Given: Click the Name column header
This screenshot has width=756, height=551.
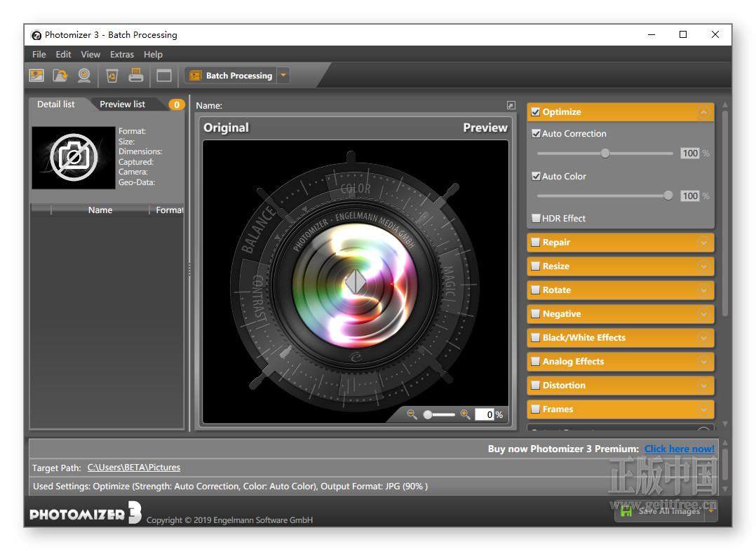Looking at the screenshot, I should pyautogui.click(x=100, y=210).
